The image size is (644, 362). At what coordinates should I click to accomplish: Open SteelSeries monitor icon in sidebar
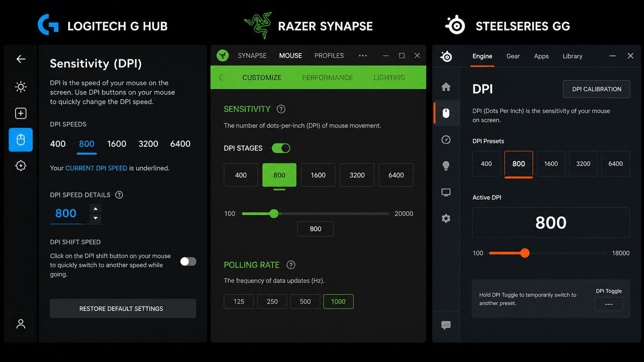pyautogui.click(x=446, y=192)
